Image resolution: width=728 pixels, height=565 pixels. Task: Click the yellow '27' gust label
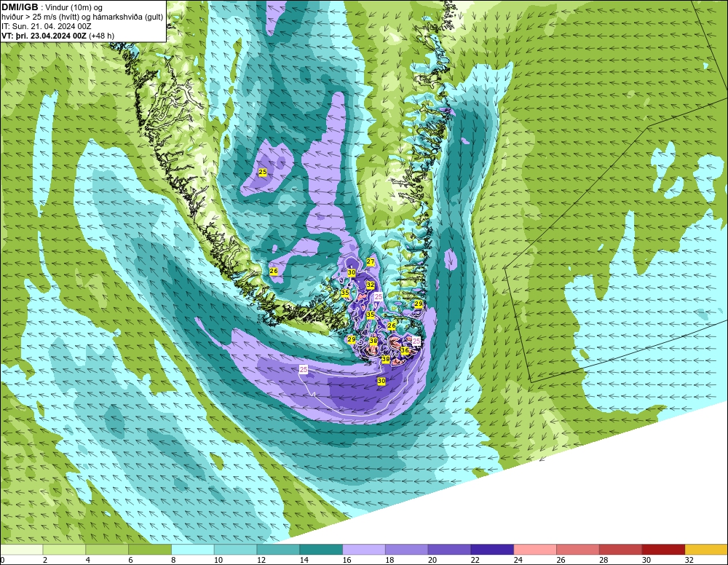click(x=371, y=262)
